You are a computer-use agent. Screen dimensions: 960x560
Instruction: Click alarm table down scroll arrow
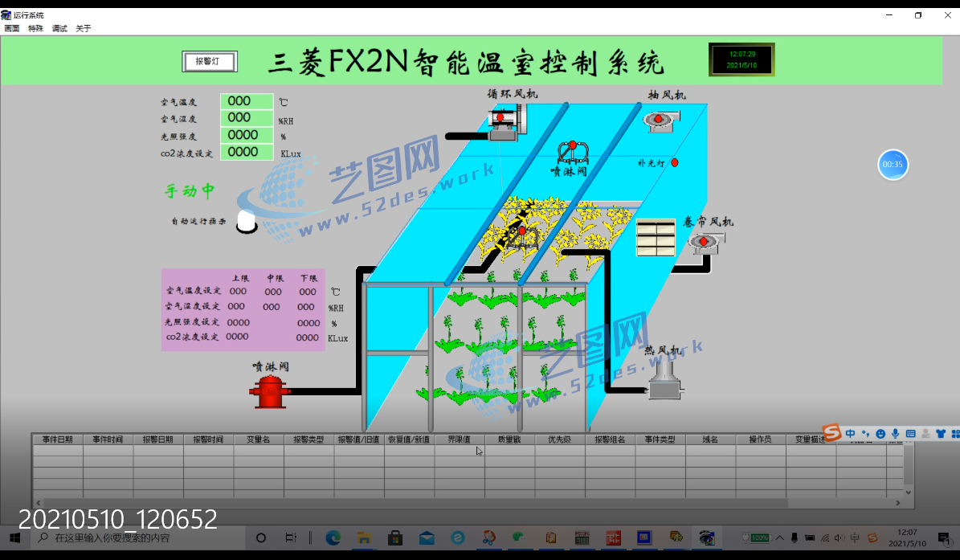(909, 492)
